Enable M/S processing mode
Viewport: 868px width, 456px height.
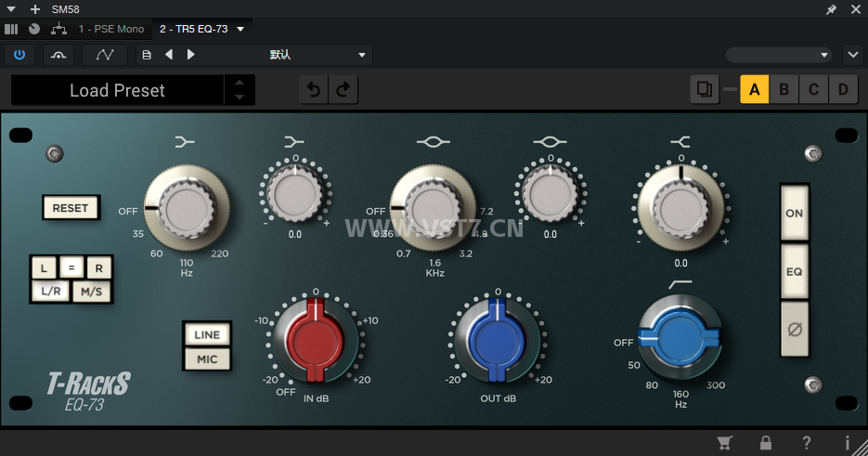click(91, 292)
